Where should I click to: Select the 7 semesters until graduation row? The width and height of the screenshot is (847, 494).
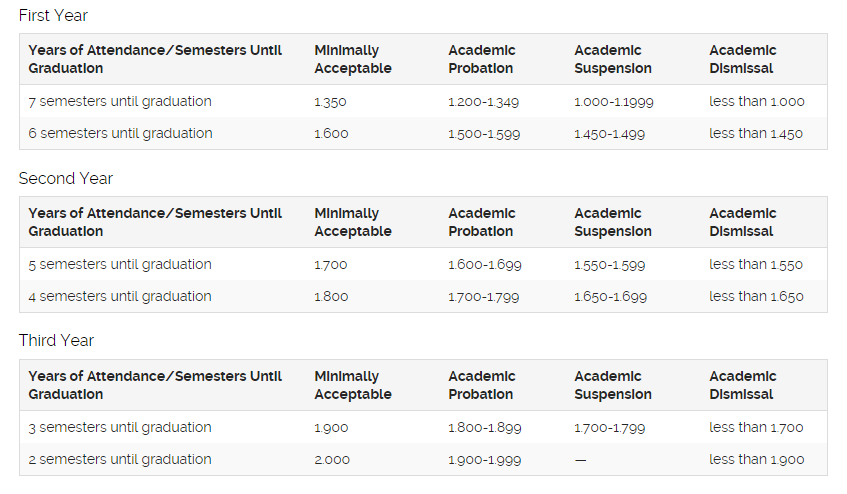coord(120,102)
